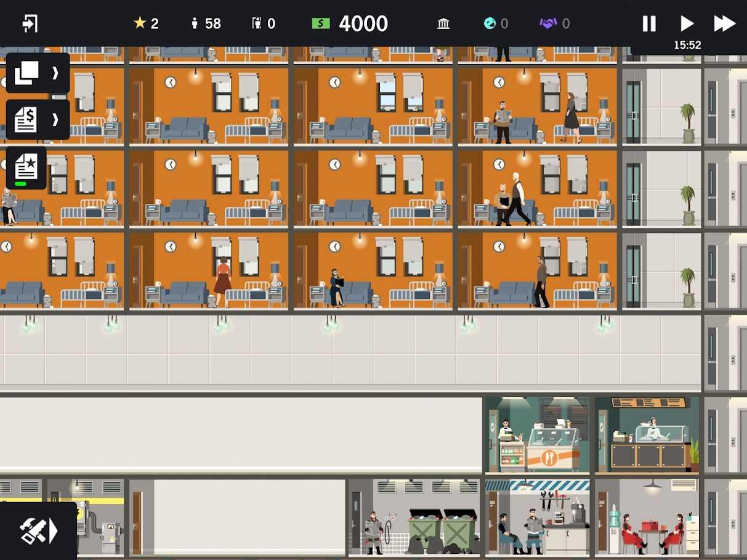Click the teal clock counter icon
This screenshot has height=560, width=747.
491,23
